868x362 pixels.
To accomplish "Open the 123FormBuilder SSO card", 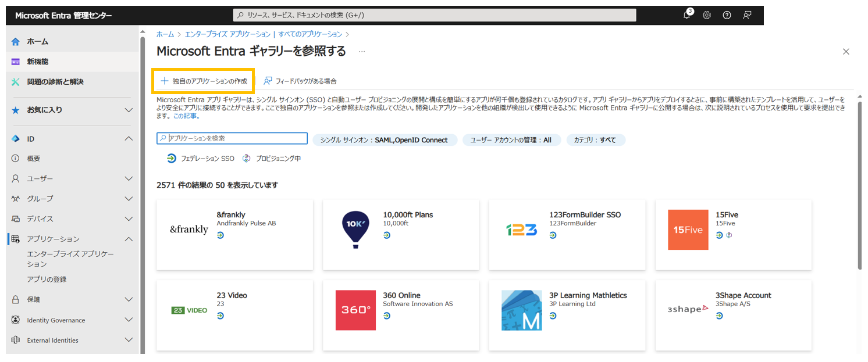I will 567,235.
